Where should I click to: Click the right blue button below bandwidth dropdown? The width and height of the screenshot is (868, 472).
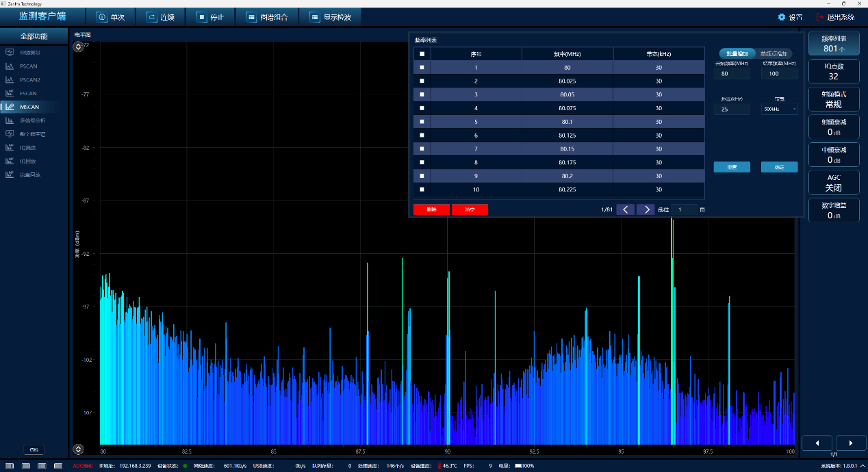click(779, 167)
